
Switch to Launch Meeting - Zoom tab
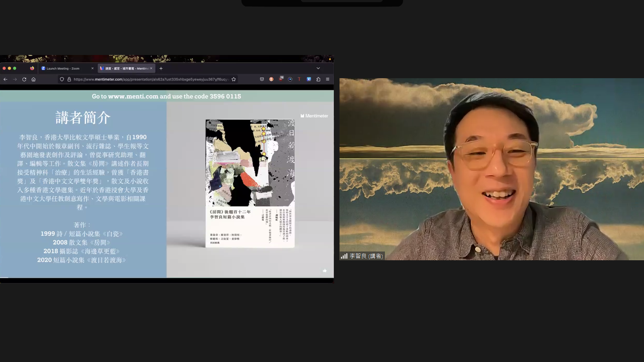click(x=64, y=68)
